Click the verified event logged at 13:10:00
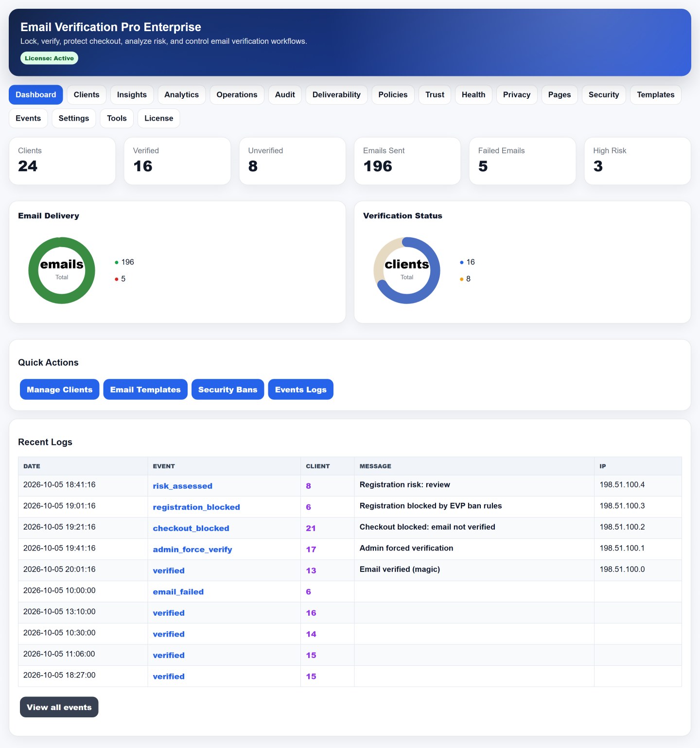This screenshot has width=700, height=748. pos(169,613)
